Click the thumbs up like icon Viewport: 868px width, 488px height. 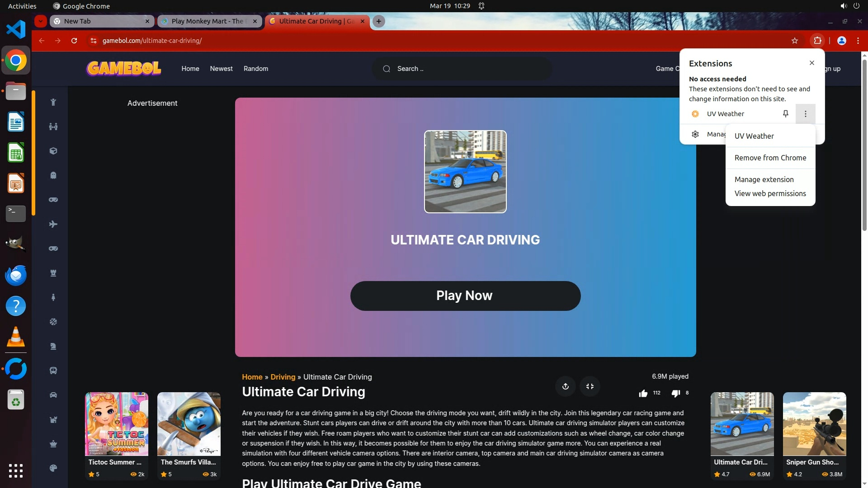[643, 393]
